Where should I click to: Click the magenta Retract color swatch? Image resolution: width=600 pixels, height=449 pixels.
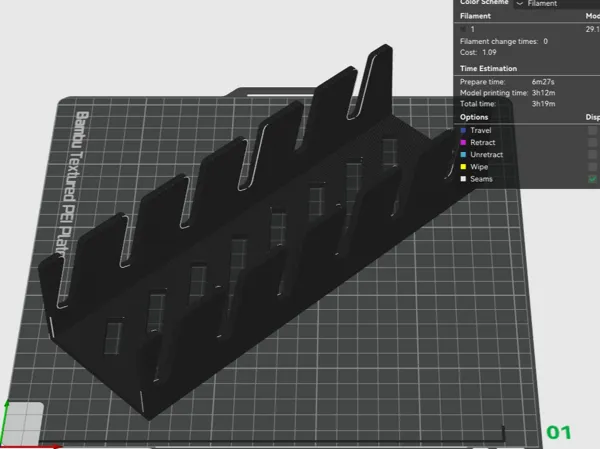tap(463, 142)
